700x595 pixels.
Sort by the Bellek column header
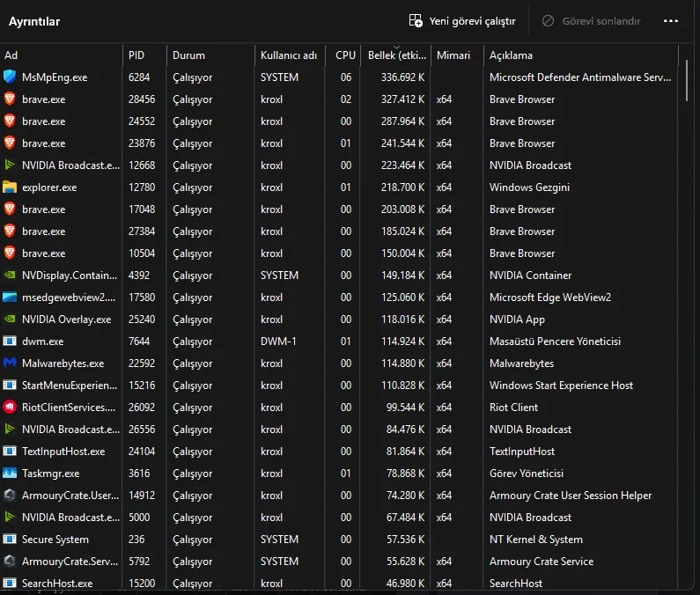click(x=395, y=55)
